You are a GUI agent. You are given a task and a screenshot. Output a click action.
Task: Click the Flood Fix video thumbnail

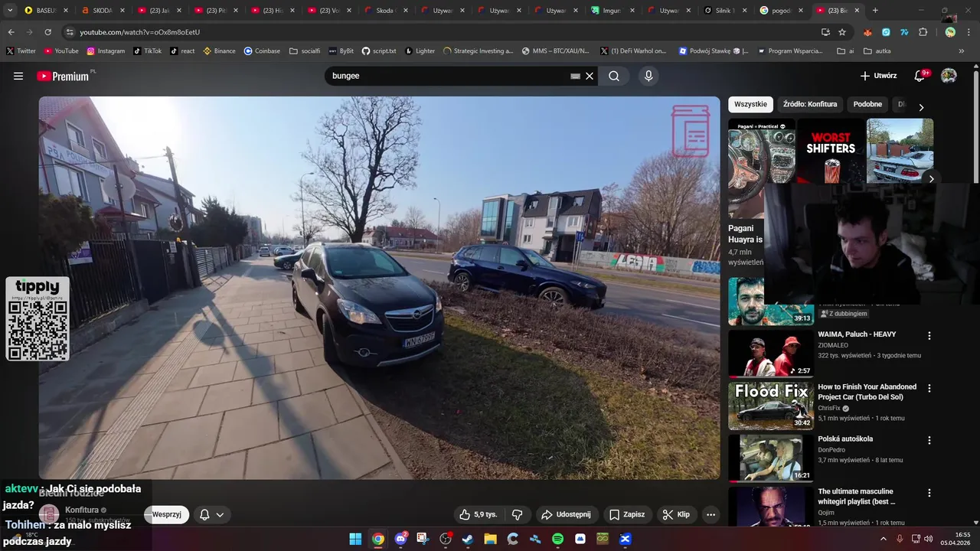tap(771, 406)
